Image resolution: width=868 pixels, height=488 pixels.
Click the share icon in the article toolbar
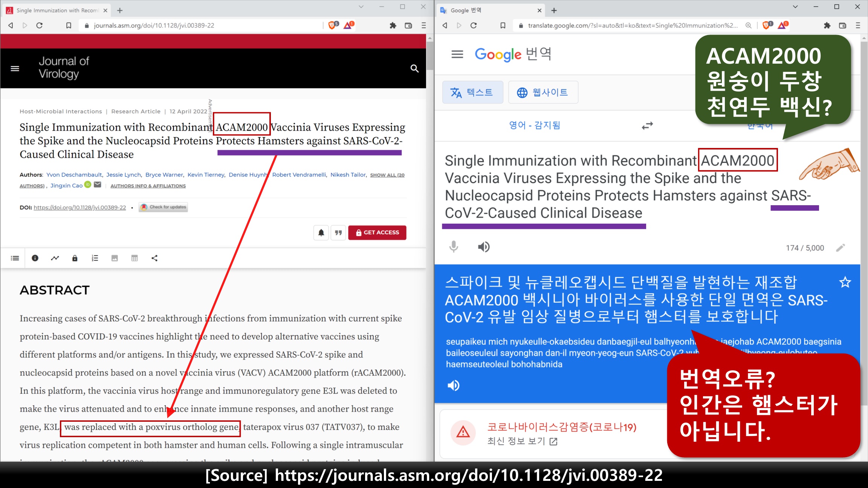(154, 258)
